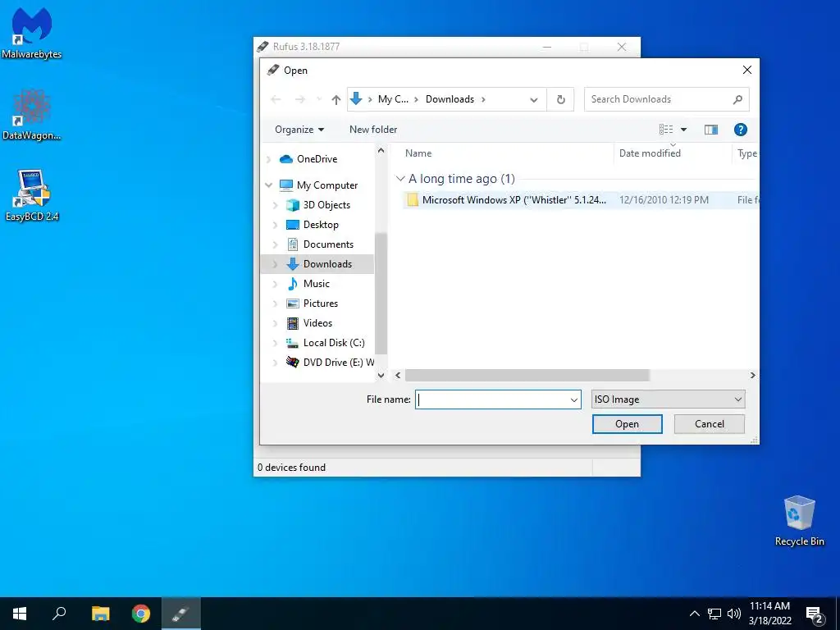Select Local Disk (C:)
Viewport: 840px width, 630px height.
(334, 343)
